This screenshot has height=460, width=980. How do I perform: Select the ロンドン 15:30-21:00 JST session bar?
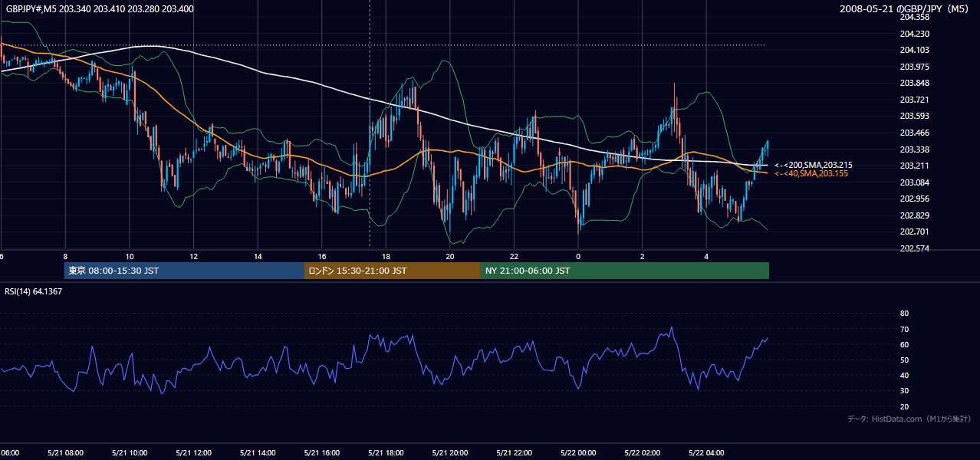click(x=393, y=271)
